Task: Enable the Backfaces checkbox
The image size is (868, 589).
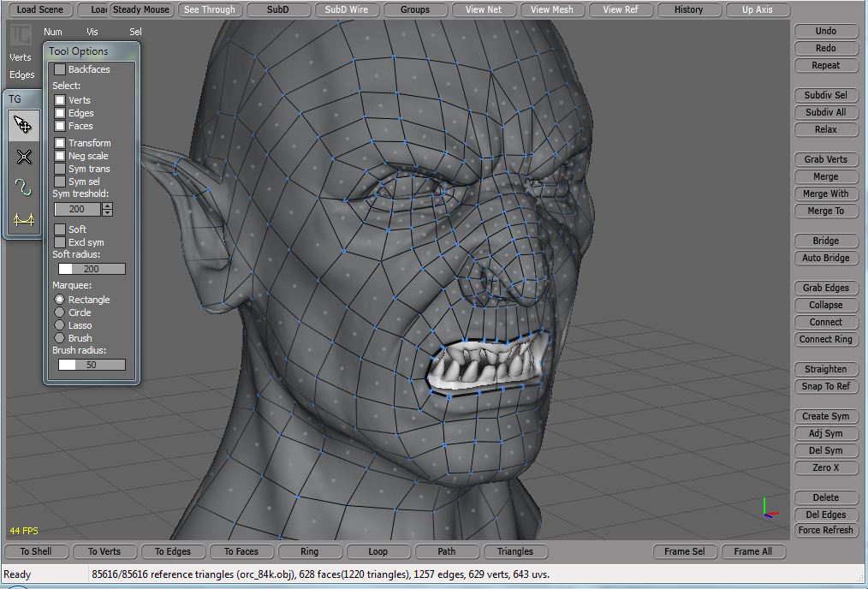Action: pyautogui.click(x=60, y=69)
